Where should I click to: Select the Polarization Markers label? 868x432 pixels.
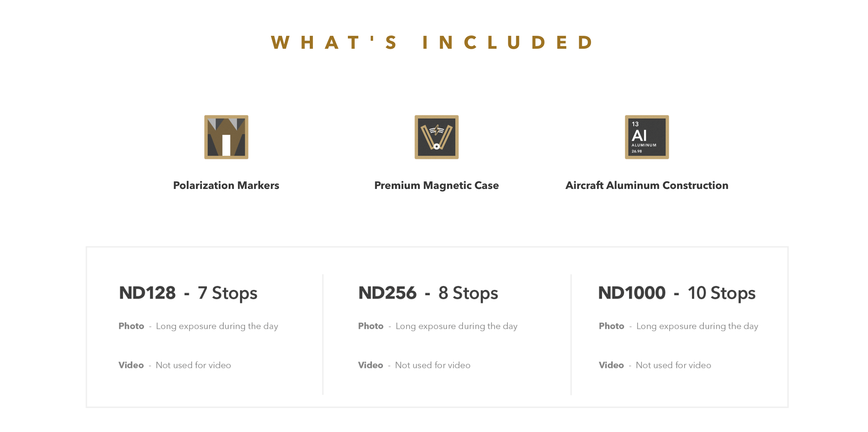point(226,185)
